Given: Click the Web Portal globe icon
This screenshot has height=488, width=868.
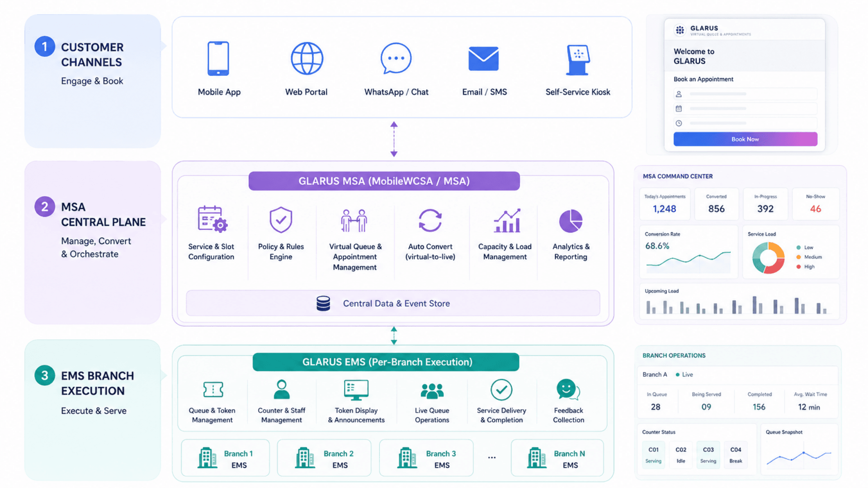Looking at the screenshot, I should point(307,58).
